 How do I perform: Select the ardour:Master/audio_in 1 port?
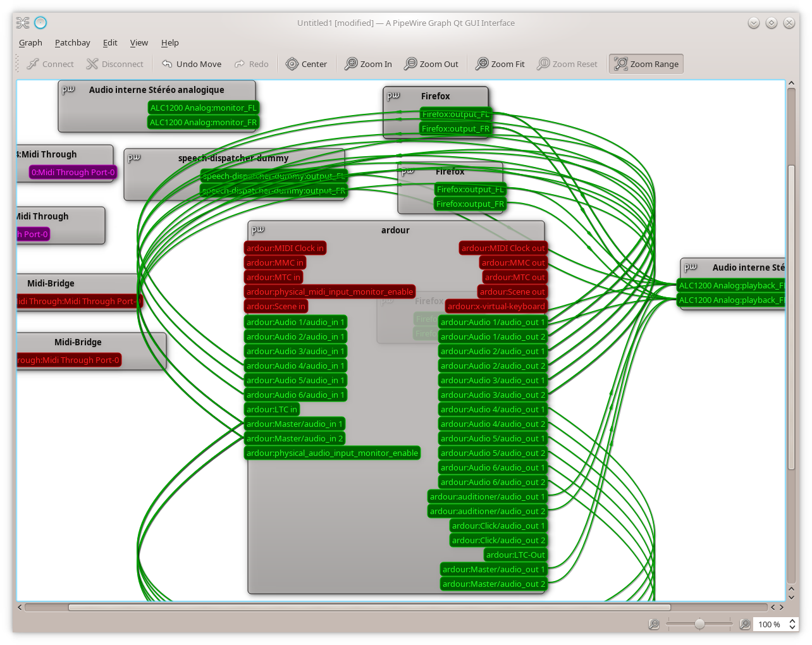click(x=295, y=424)
